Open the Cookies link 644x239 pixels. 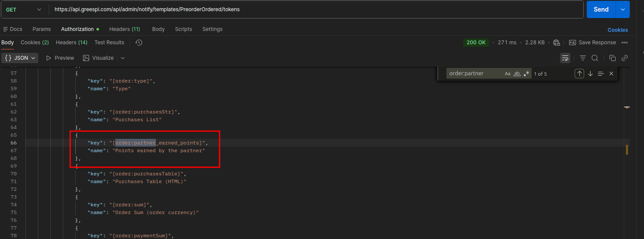click(x=618, y=30)
